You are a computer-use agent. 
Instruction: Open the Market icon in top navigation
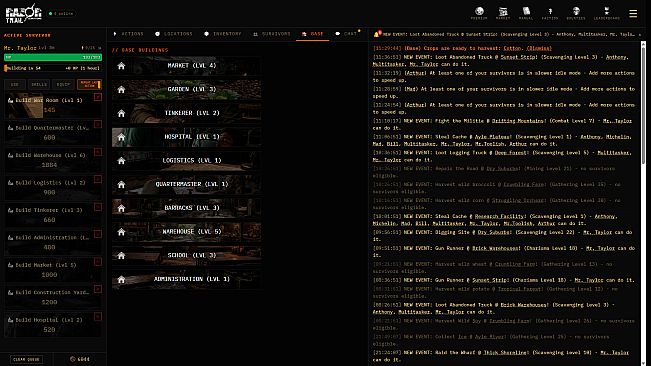tap(503, 13)
